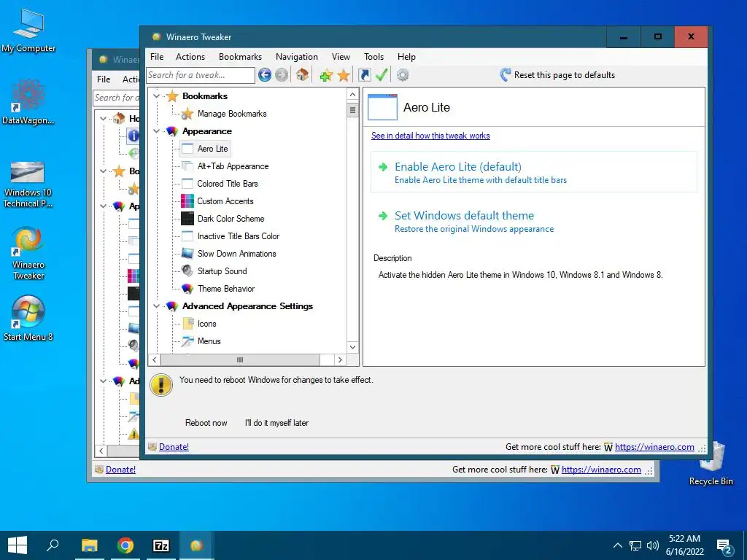Launch Chrome from taskbar
Screen dimensions: 747x560
(125, 545)
